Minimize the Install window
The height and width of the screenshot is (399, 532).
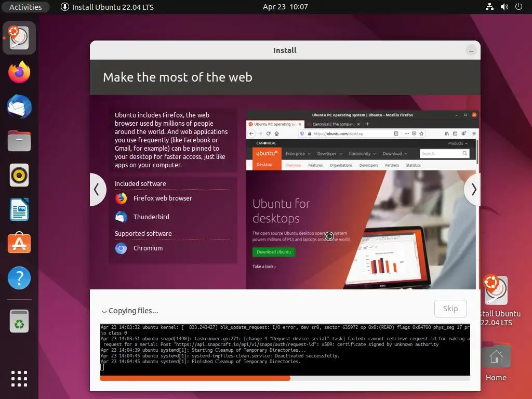point(471,50)
